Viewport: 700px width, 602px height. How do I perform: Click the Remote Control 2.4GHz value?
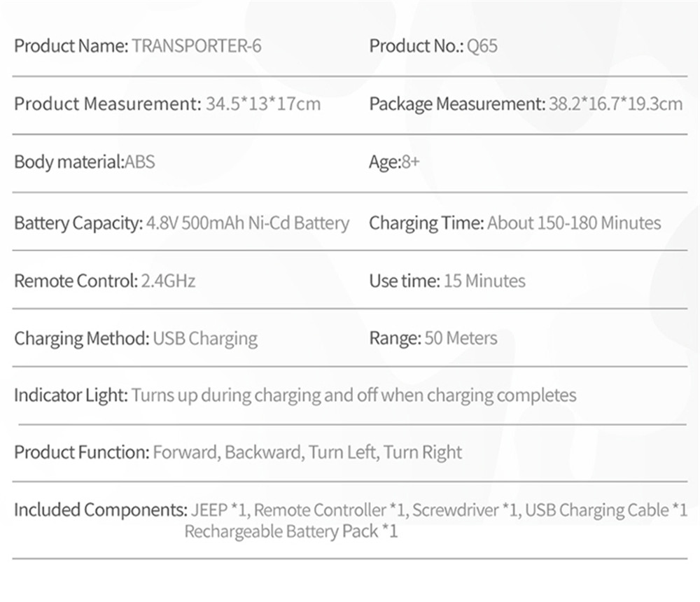tap(168, 281)
